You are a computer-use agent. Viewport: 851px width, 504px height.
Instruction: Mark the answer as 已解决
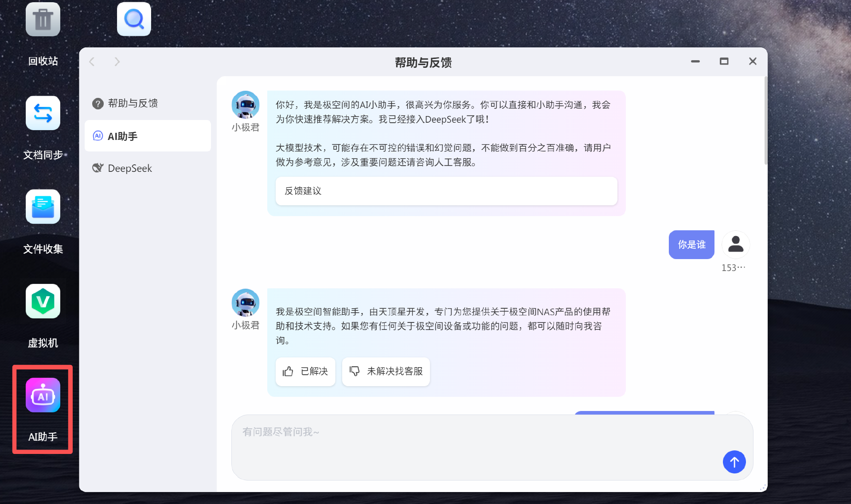point(305,371)
